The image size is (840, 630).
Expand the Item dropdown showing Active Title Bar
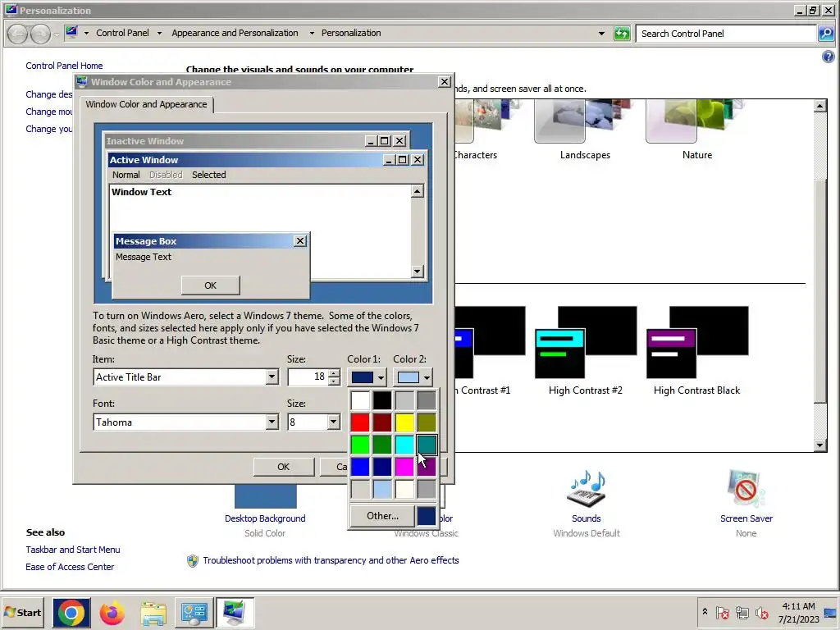(272, 377)
